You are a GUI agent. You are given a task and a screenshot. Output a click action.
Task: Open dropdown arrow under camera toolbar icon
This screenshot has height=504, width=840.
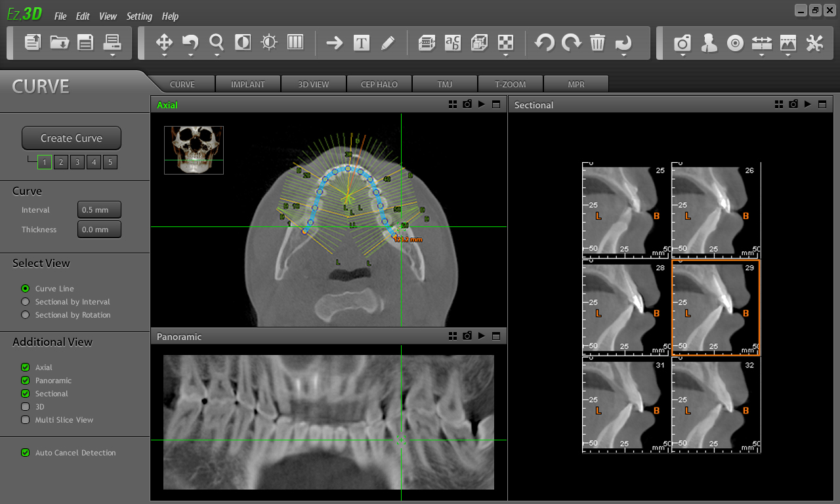(682, 56)
